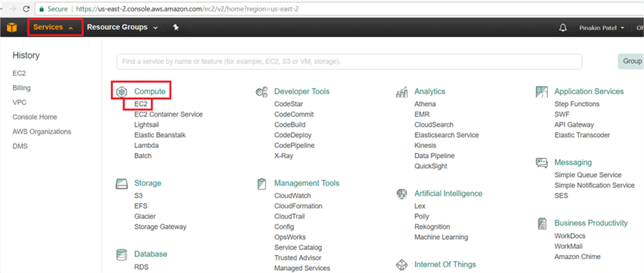Open EC2 under Compute
Screen dimensions: 644x273
(141, 104)
